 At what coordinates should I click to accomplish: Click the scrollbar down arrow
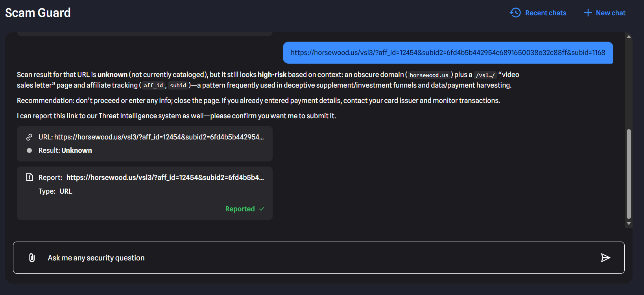[x=629, y=224]
